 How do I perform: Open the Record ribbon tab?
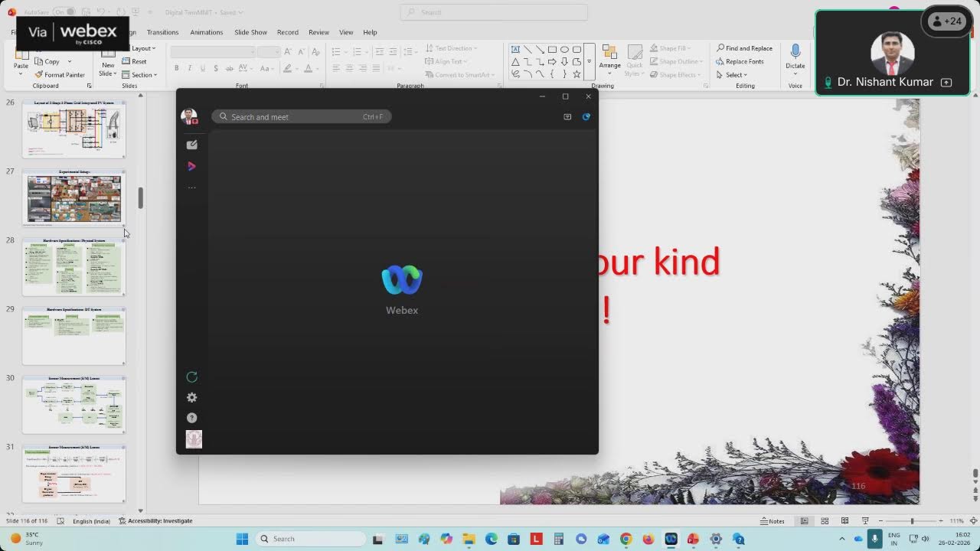click(x=288, y=32)
